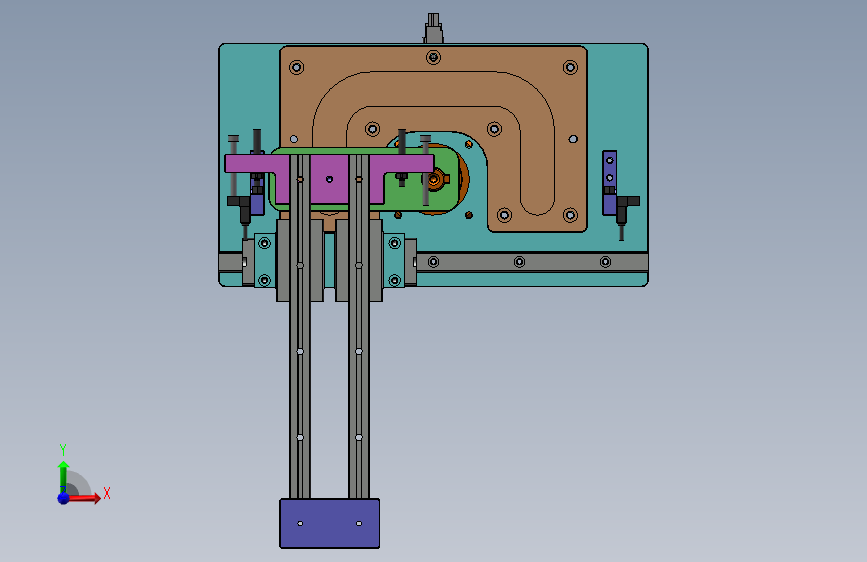Pick the center hole of magenta bracket

click(330, 179)
